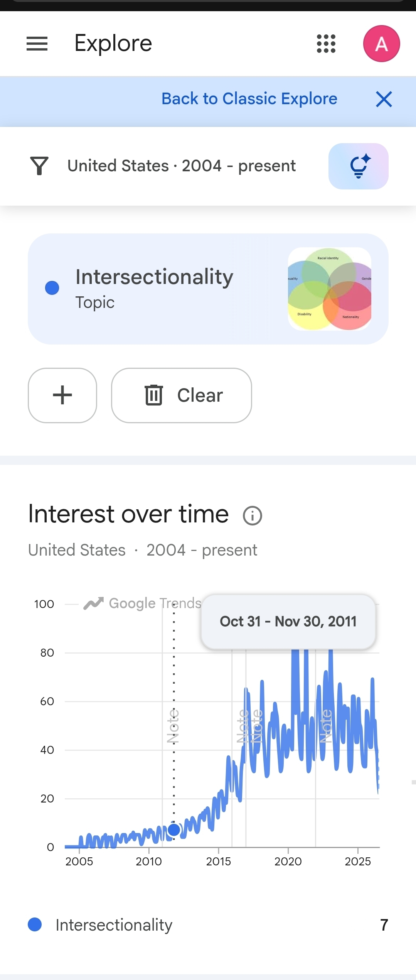This screenshot has height=980, width=416.
Task: Click the Intersectionality Venn diagram thumbnail
Action: click(x=330, y=289)
